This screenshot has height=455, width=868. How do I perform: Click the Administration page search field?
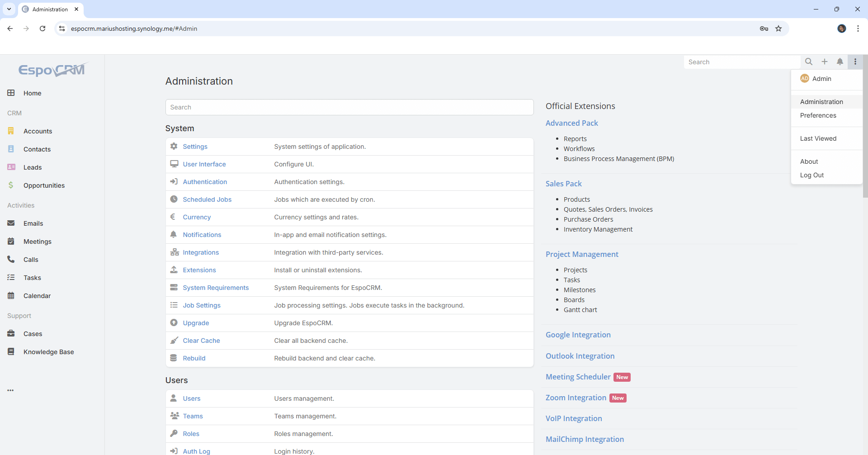pyautogui.click(x=349, y=107)
